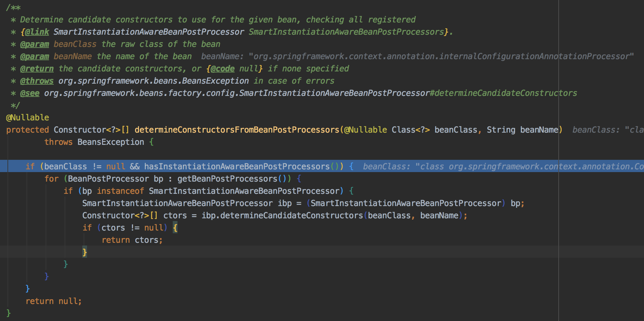
Task: Click the protected keyword
Action: click(28, 130)
